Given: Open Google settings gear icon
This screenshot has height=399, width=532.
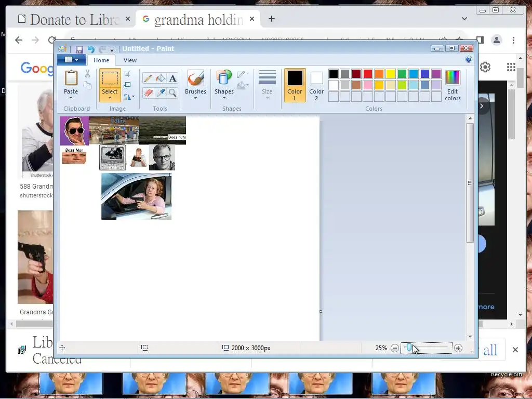Looking at the screenshot, I should (485, 67).
